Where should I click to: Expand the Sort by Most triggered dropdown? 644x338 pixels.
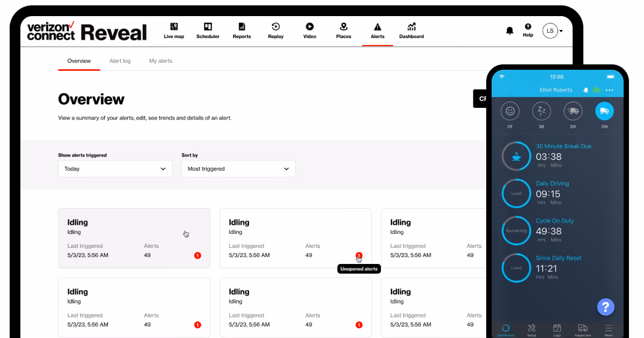[x=238, y=168]
